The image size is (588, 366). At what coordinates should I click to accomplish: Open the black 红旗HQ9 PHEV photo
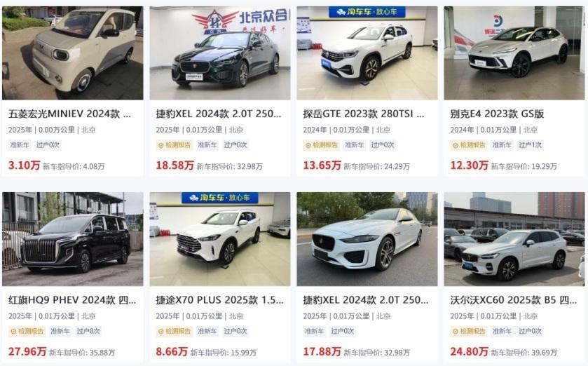click(x=72, y=239)
